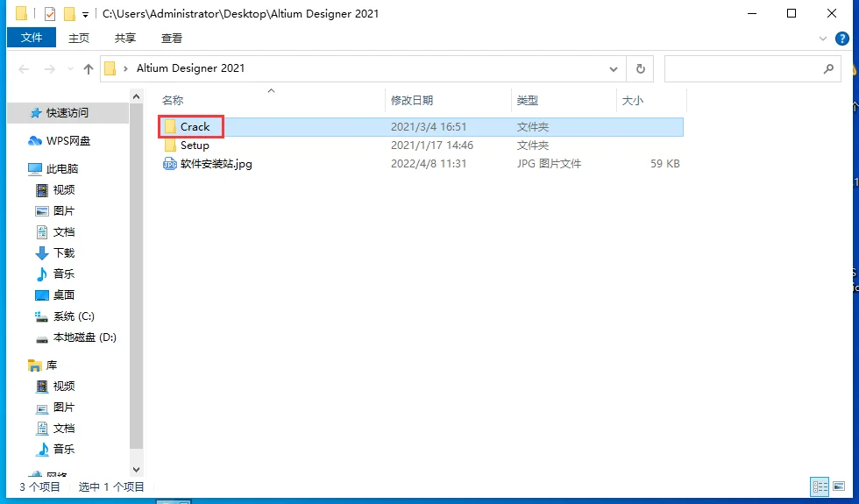Viewport: 859px width, 504px height.
Task: Click the 下载 blue arrow icon
Action: click(42, 253)
